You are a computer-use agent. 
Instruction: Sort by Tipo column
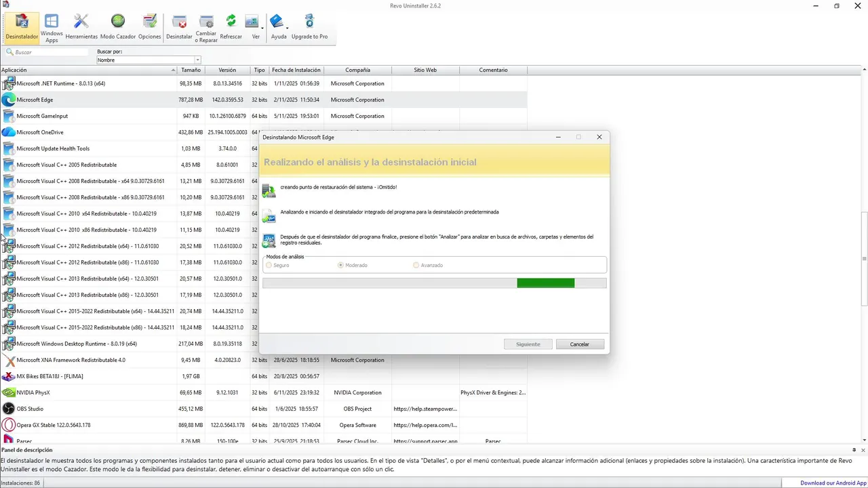260,70
